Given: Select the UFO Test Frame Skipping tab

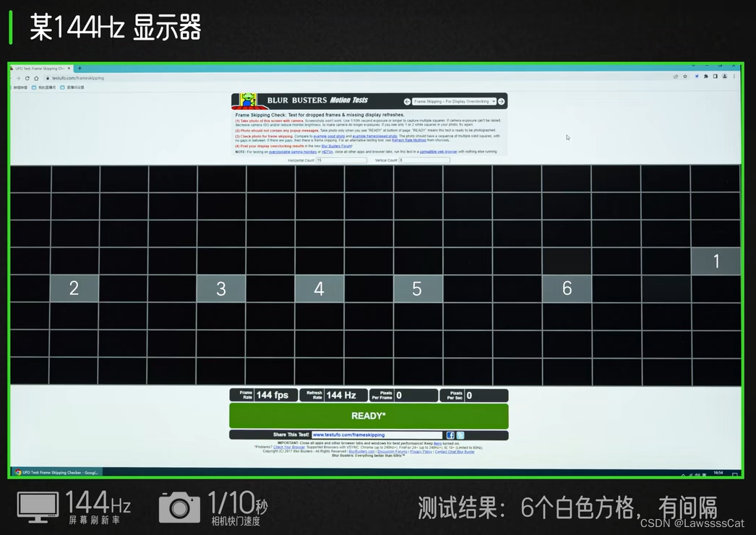Looking at the screenshot, I should 40,68.
